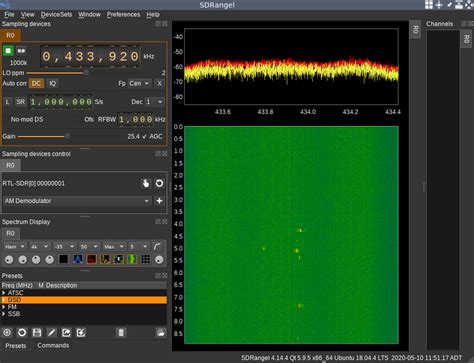Click the record button beside the start button
474x363 pixels.
21,51
